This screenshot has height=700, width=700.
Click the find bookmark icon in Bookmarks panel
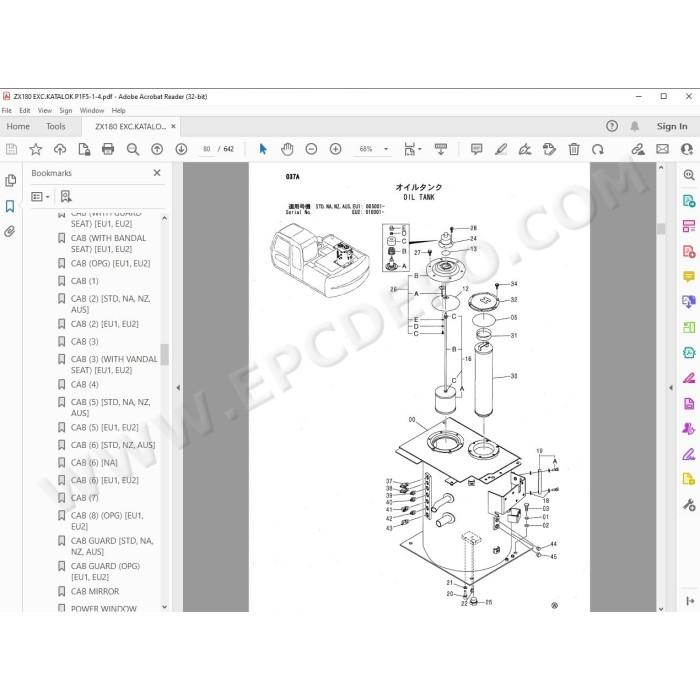(x=66, y=196)
